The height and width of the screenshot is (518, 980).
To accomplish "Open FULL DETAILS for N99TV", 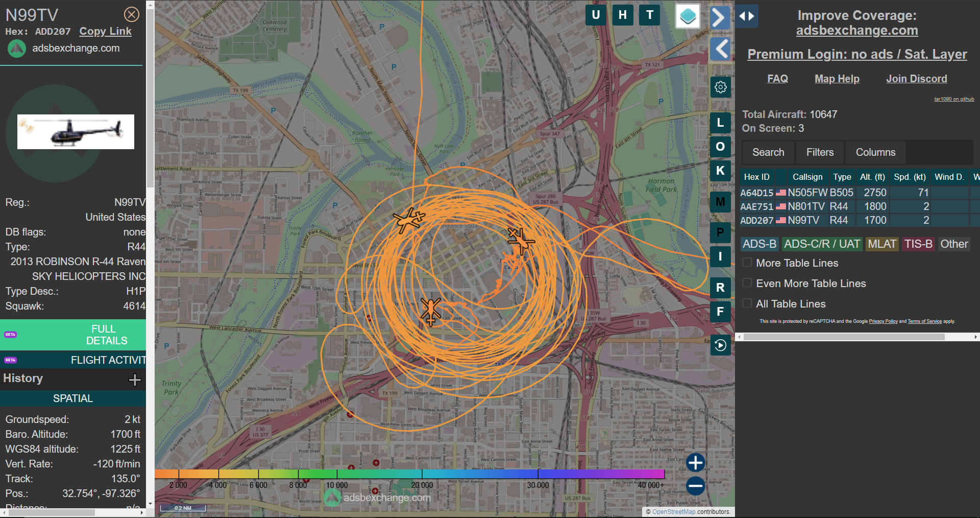I will pos(73,335).
